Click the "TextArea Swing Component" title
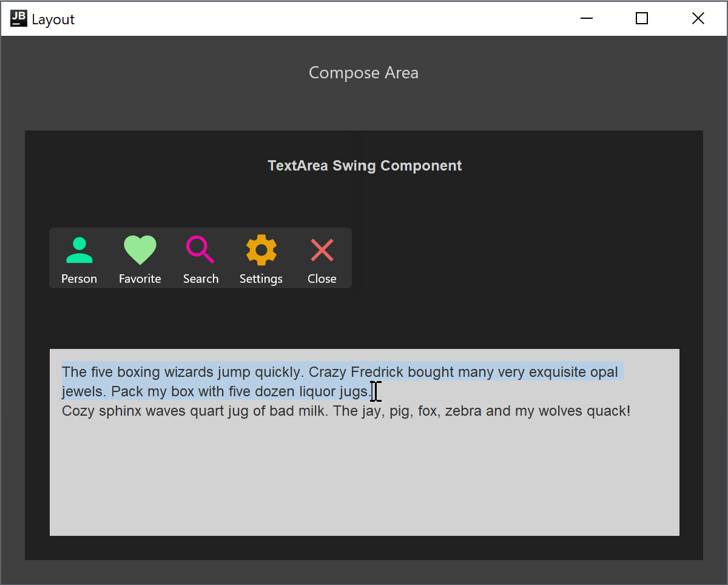728x585 pixels. pos(365,166)
